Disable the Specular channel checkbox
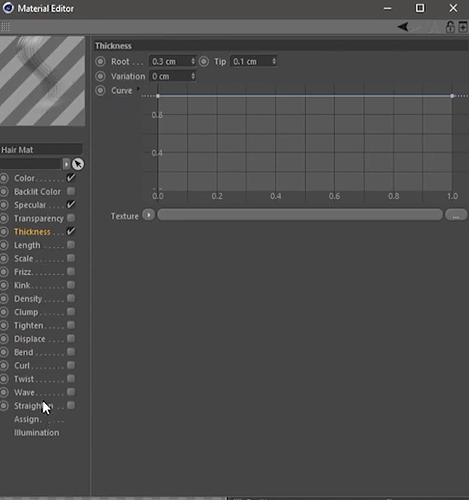The image size is (469, 500). [71, 205]
